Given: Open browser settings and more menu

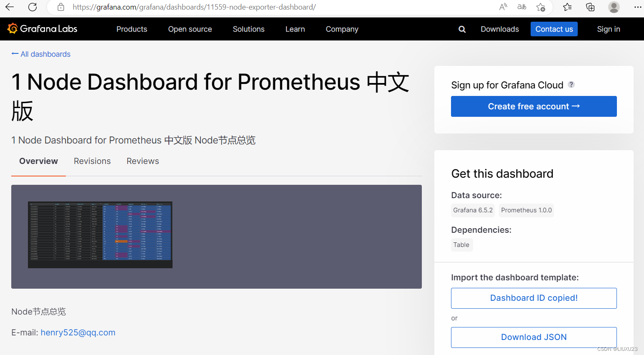Looking at the screenshot, I should point(638,7).
